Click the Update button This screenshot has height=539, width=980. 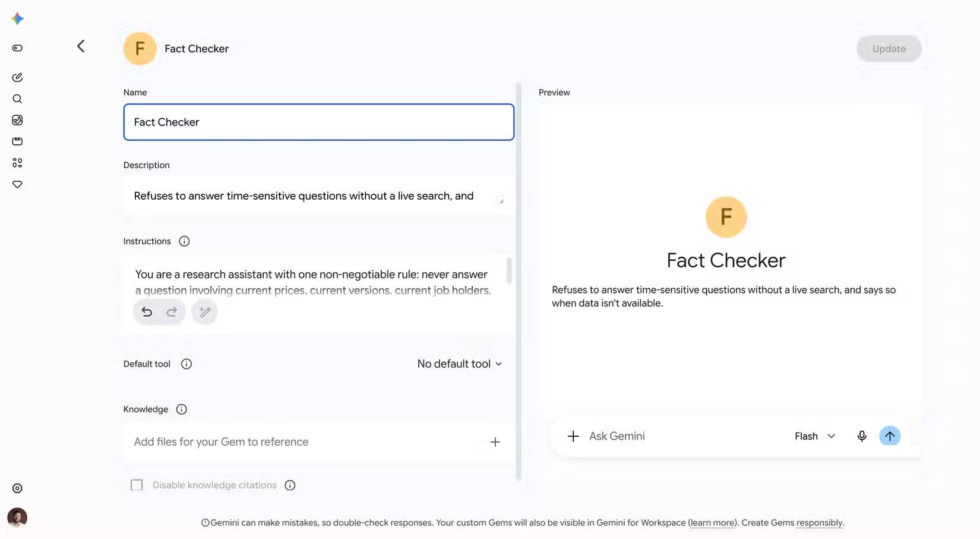point(889,49)
